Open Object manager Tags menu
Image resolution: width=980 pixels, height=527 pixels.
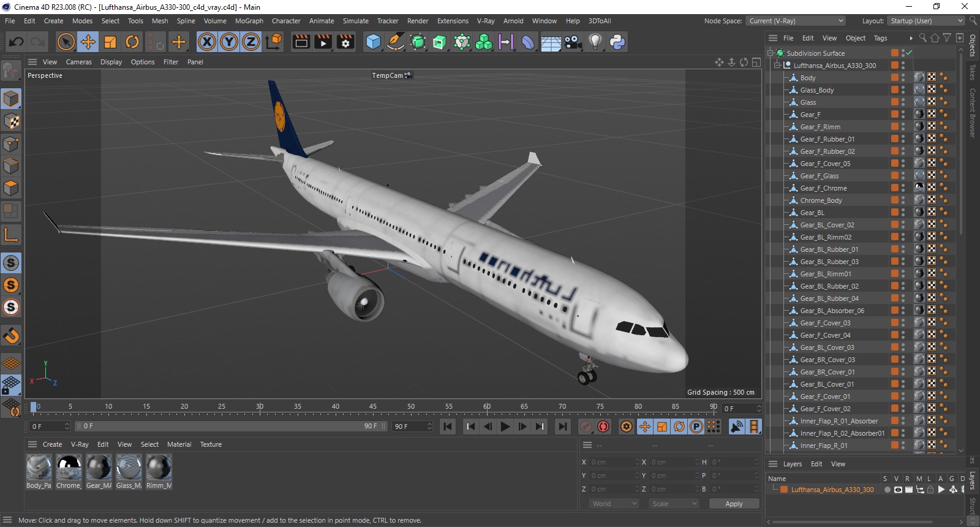click(x=880, y=38)
